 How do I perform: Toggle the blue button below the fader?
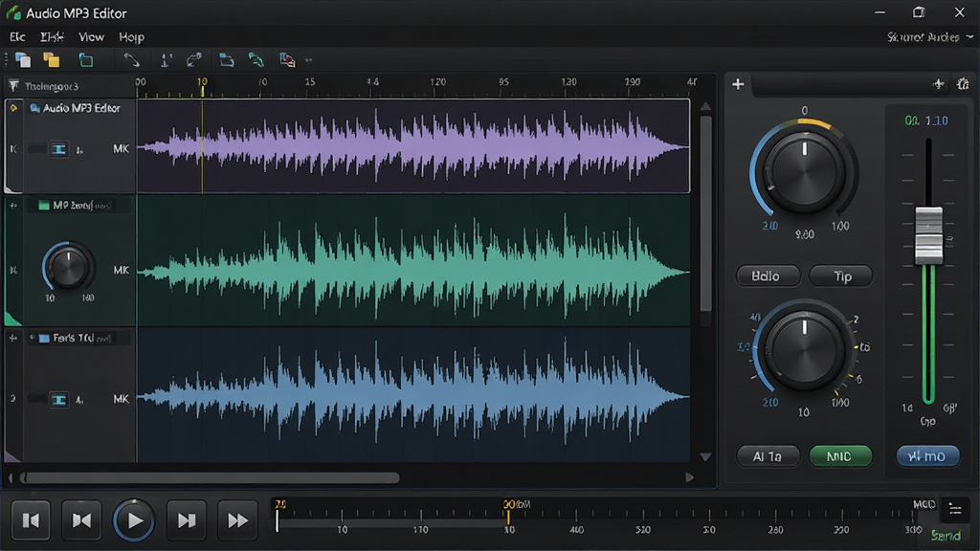927,456
